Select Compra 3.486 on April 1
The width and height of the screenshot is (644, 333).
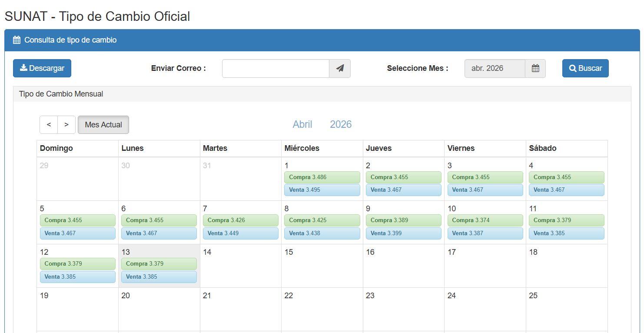322,177
